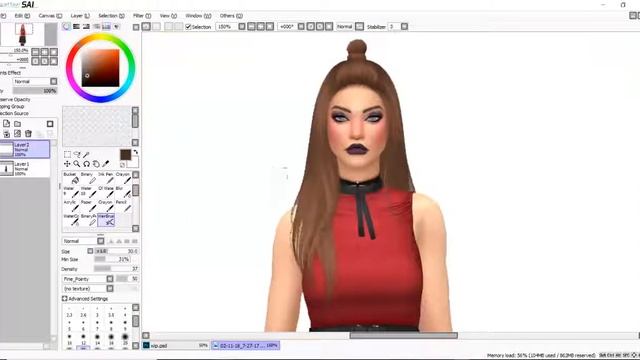Click the Undo arrow in toolbar

146,27
